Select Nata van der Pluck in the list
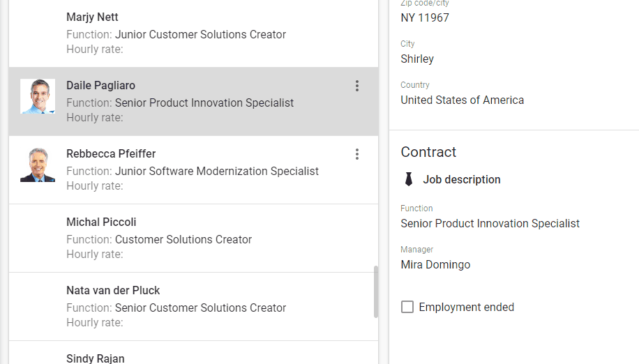Image resolution: width=639 pixels, height=364 pixels. (193, 307)
